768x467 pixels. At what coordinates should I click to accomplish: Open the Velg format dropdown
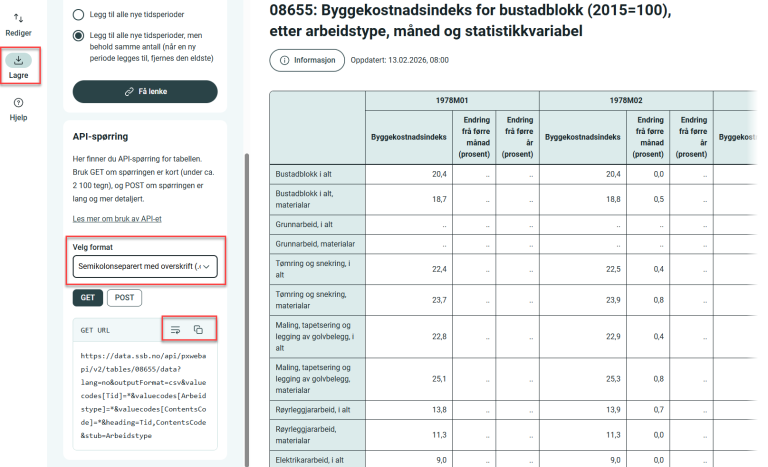(x=145, y=267)
